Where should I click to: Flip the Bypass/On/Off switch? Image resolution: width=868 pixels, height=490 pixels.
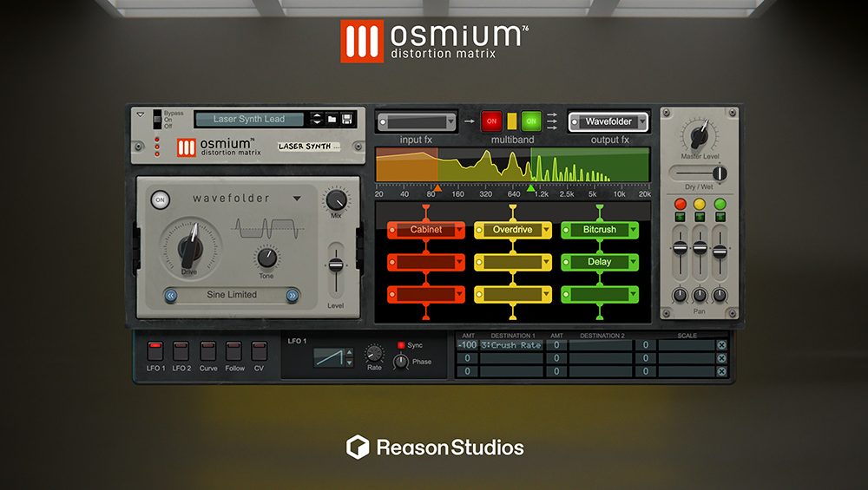[x=157, y=119]
